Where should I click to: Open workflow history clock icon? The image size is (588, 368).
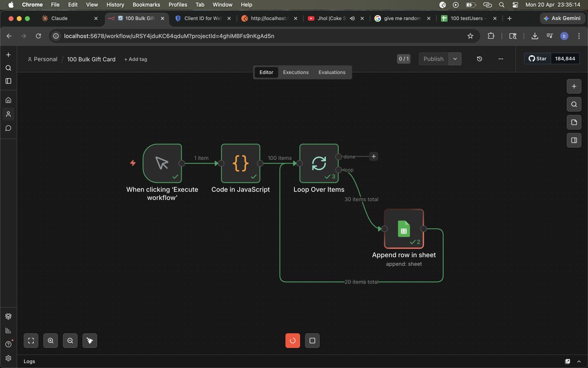479,59
